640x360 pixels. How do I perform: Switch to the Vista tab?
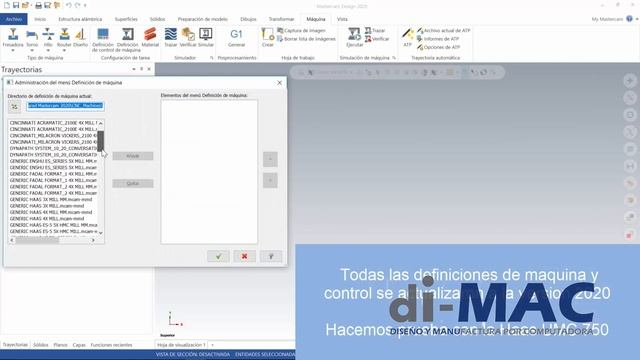[x=342, y=19]
